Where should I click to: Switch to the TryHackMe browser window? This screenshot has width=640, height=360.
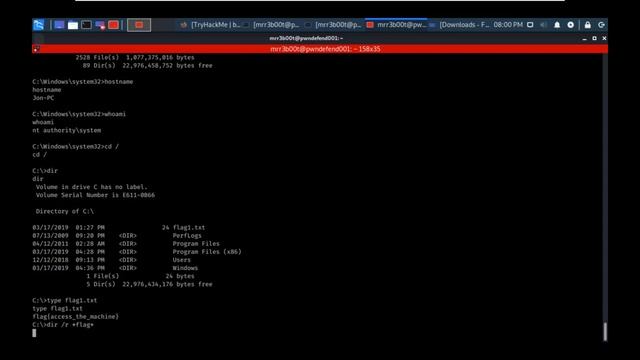click(x=210, y=25)
